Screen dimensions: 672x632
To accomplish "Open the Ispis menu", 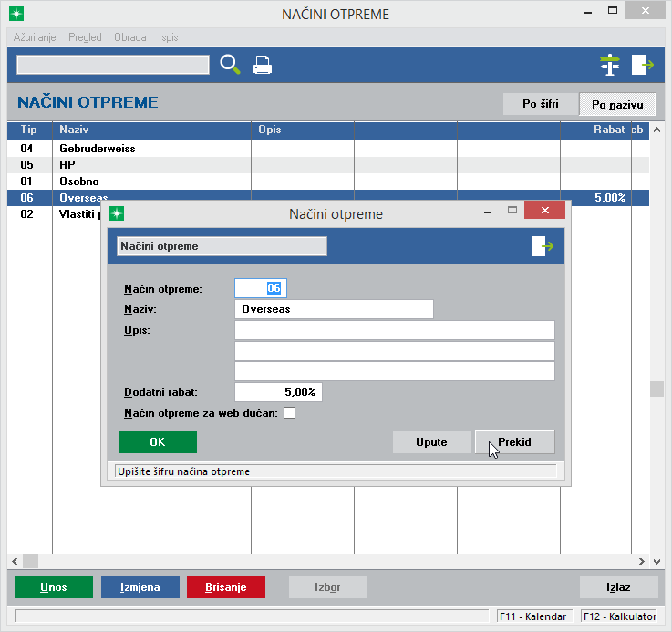I will click(168, 37).
